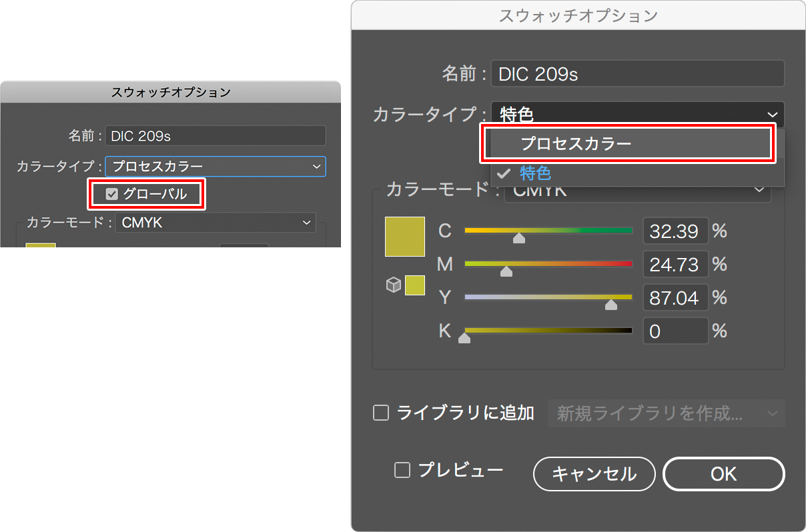806x532 pixels.
Task: Confirm with the OK button
Action: tap(724, 474)
